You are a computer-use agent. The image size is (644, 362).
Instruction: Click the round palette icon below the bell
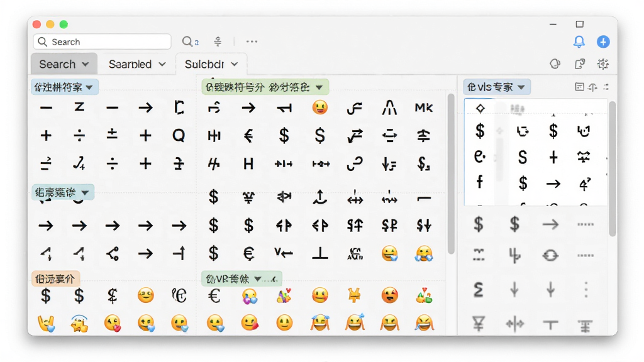pyautogui.click(x=555, y=64)
